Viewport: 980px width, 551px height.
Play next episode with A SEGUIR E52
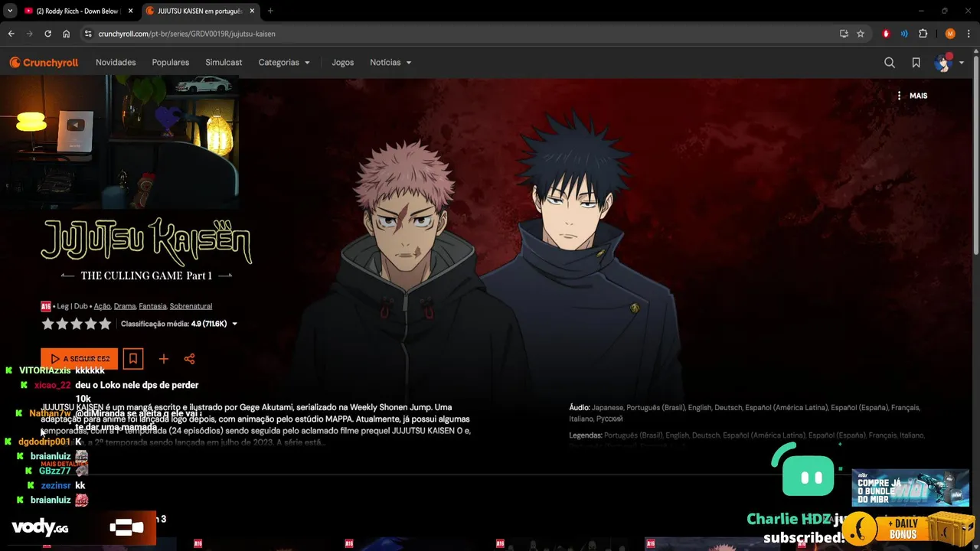coord(80,359)
